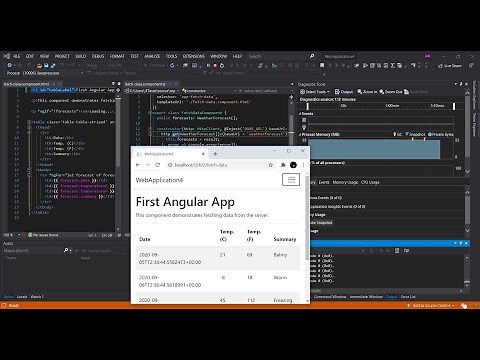Click the Pause debugging icon

(x=208, y=65)
